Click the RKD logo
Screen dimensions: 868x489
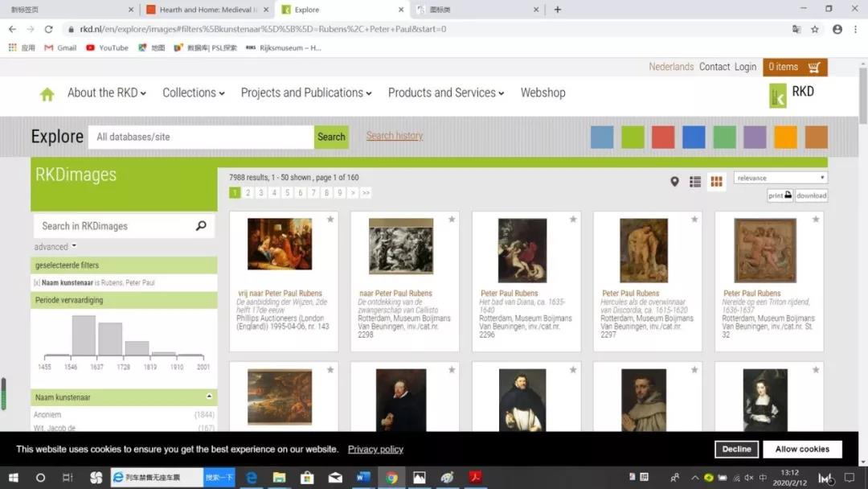point(791,94)
